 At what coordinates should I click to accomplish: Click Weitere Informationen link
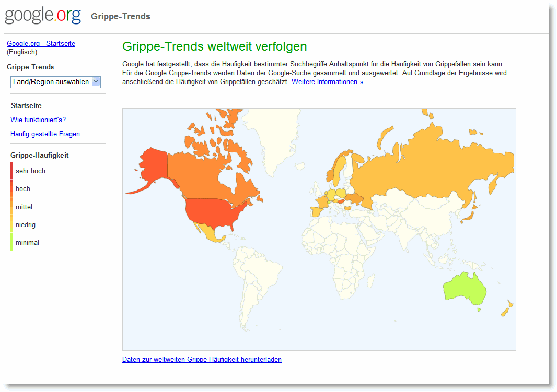tap(327, 81)
